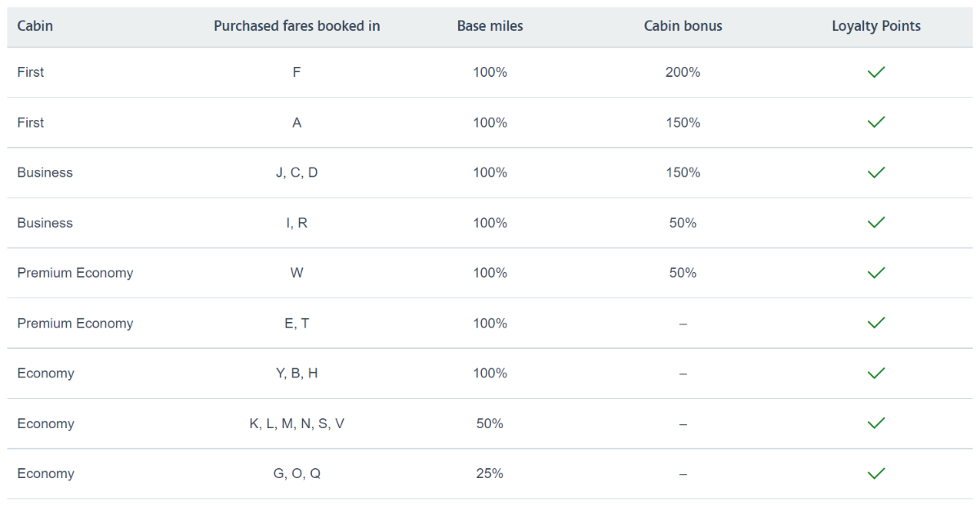Click the 50% base miles cell for Economy

tap(490, 423)
